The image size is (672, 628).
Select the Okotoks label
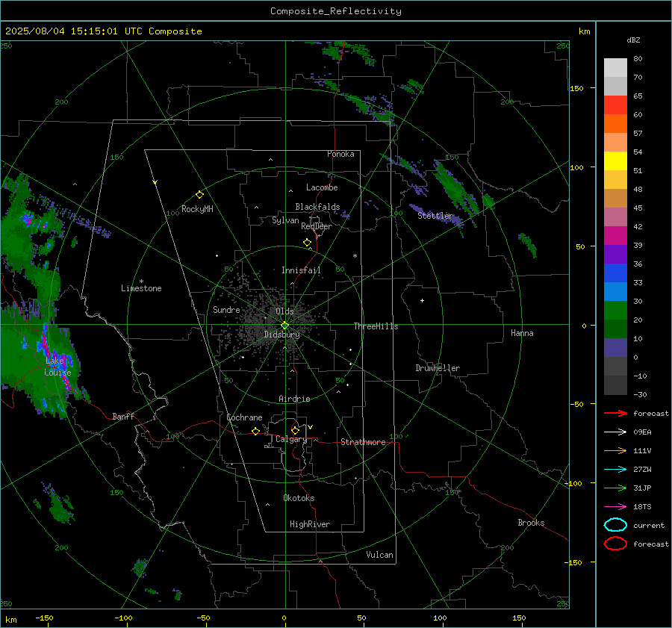click(299, 498)
